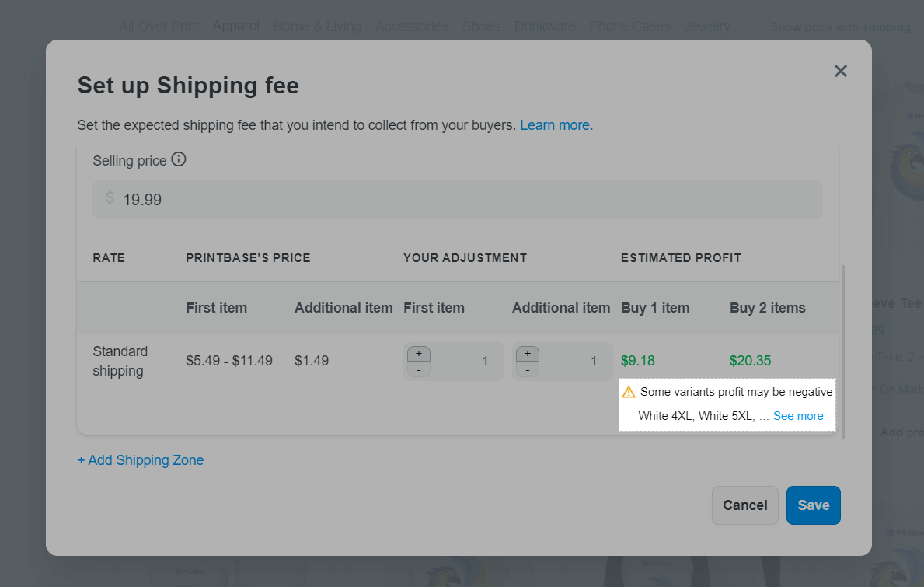Focus the First item adjustment value field

466,362
